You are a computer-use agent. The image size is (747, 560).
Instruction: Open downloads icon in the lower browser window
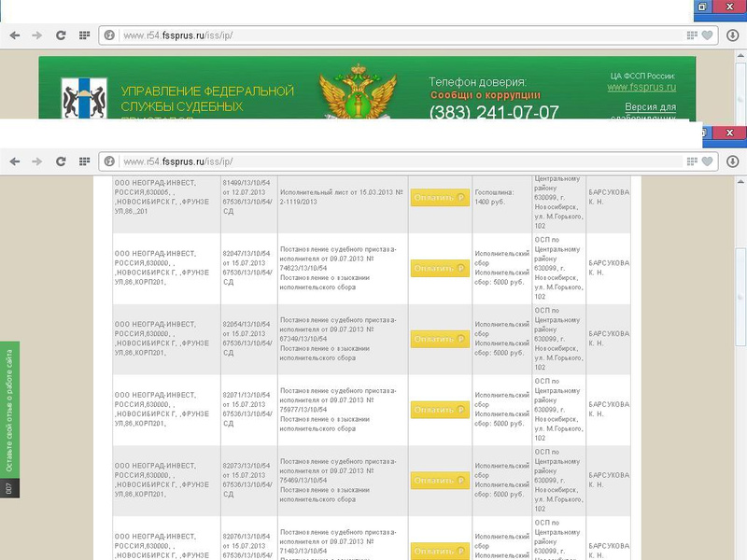732,161
